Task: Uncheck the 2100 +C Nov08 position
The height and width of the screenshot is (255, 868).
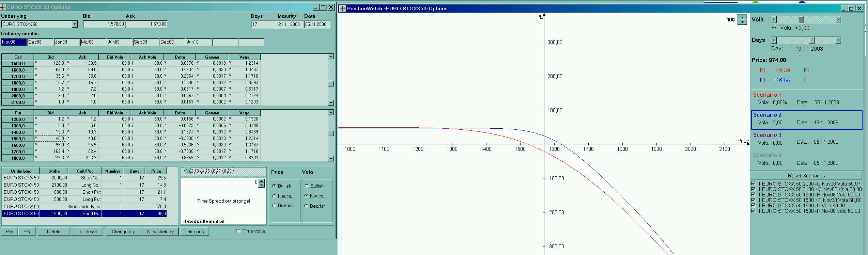Action: coord(753,189)
